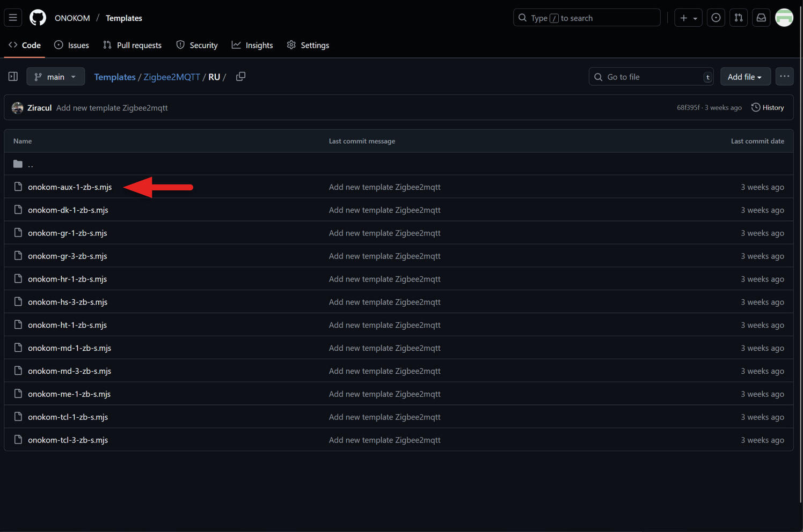Open the hamburger navigation menu
The width and height of the screenshot is (803, 532).
pyautogui.click(x=13, y=18)
